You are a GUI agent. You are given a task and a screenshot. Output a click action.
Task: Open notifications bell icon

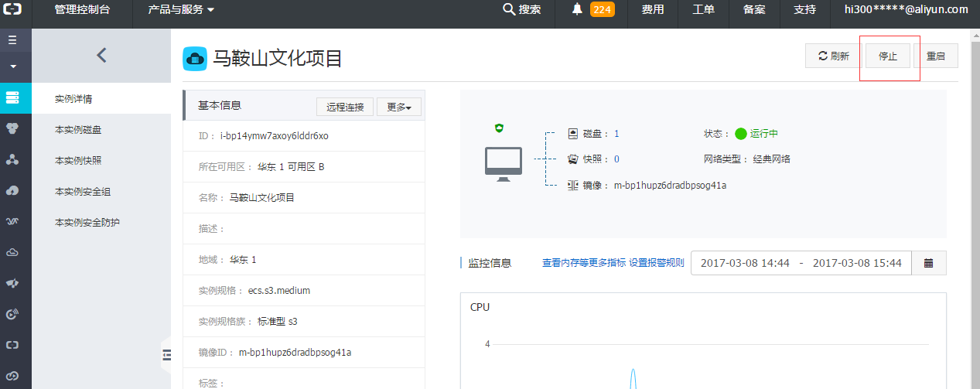577,9
